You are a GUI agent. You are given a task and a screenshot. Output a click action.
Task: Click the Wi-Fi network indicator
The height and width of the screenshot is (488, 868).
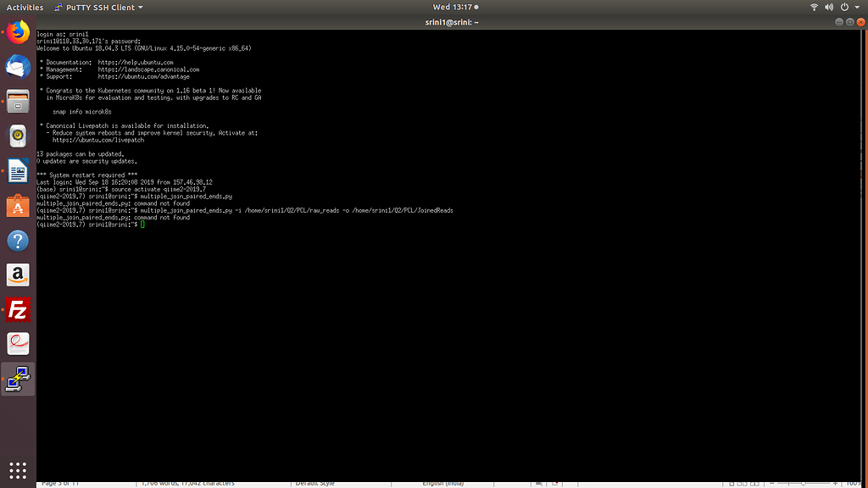815,8
